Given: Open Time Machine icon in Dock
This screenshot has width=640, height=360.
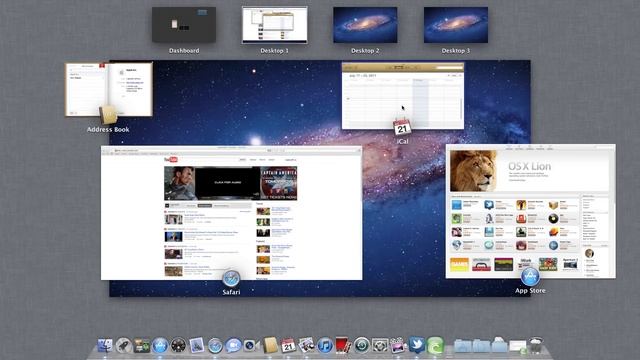Looking at the screenshot, I should (362, 346).
